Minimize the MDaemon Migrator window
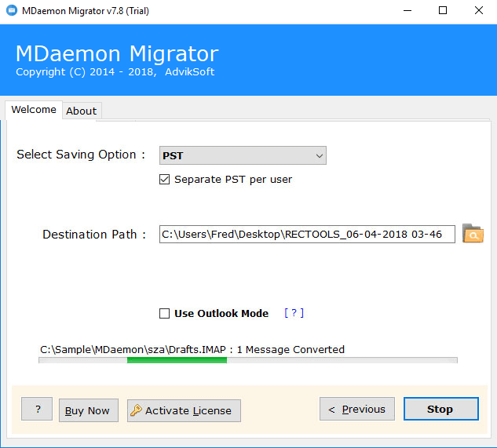The width and height of the screenshot is (497, 448). (x=407, y=11)
